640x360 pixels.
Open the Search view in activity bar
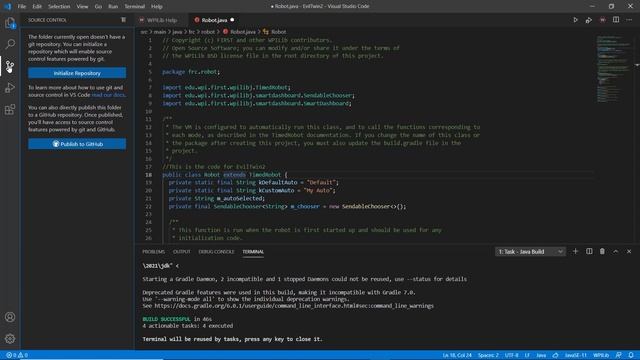point(10,44)
